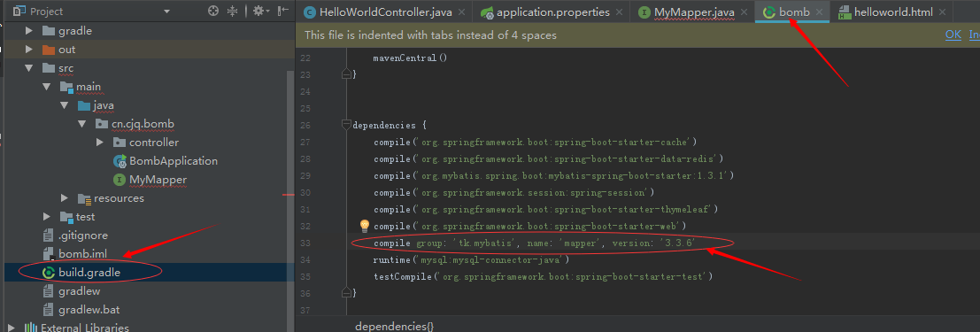
Task: Select the bomb.iml file
Action: click(83, 254)
